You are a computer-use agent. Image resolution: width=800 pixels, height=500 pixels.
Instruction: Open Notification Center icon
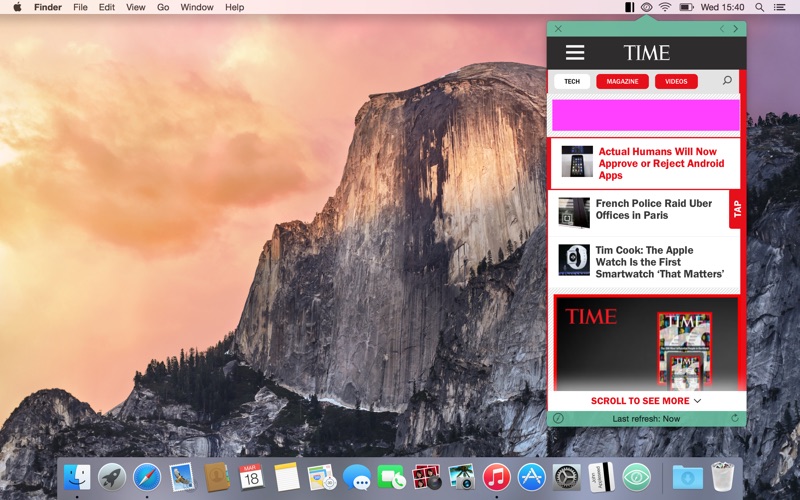pyautogui.click(x=780, y=7)
